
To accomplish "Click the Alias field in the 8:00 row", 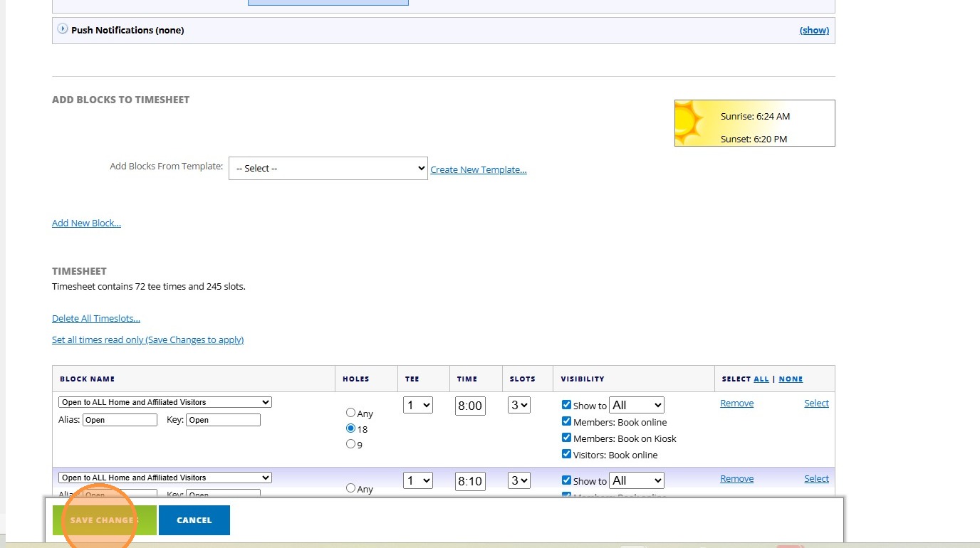I will (120, 420).
